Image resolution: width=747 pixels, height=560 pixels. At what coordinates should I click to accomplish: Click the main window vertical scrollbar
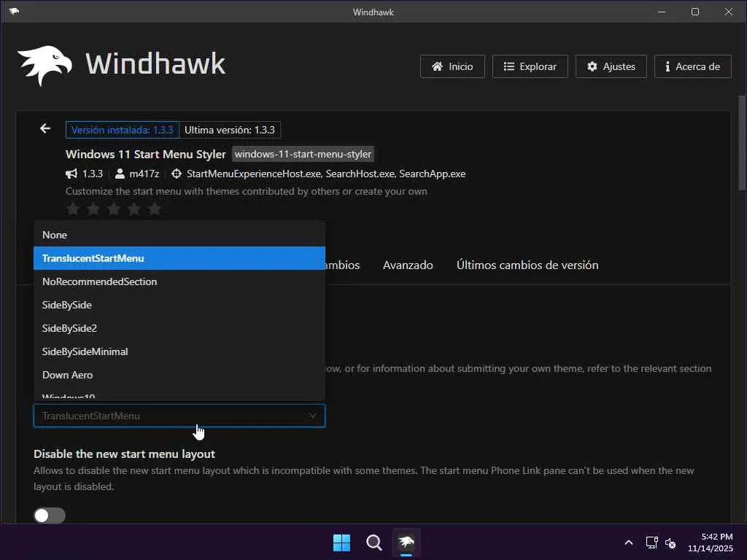point(742,143)
